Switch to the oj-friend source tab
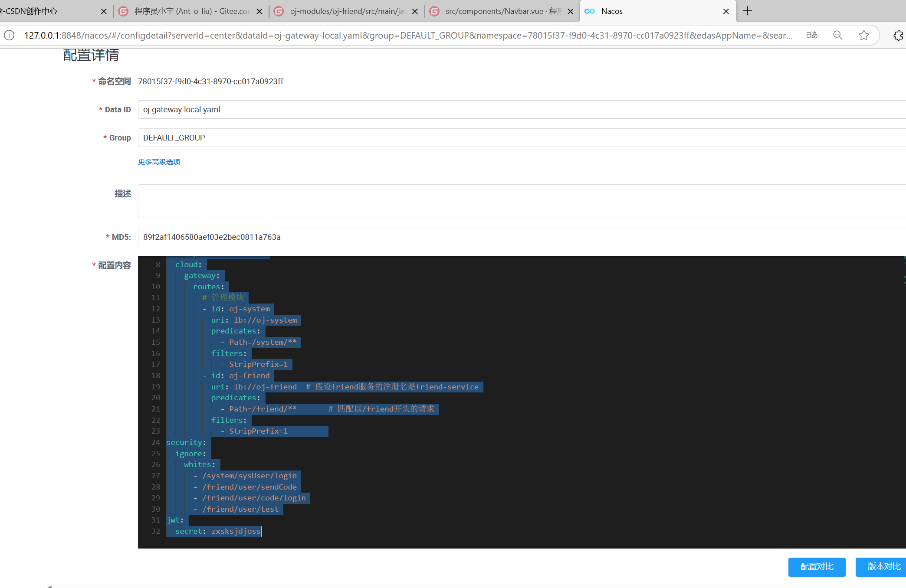906x588 pixels. 347,11
